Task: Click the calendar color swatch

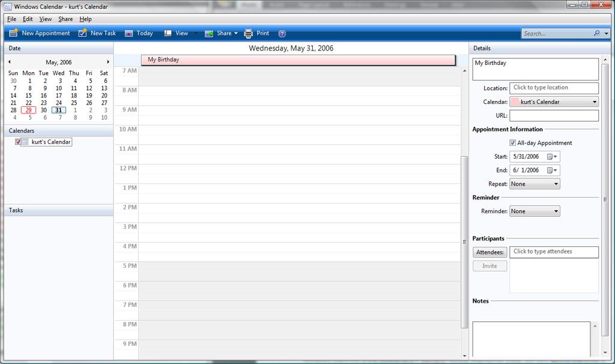Action: tap(515, 102)
